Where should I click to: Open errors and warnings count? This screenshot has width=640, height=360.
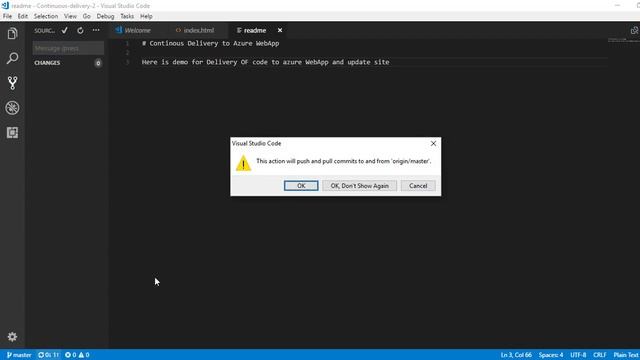(x=77, y=355)
